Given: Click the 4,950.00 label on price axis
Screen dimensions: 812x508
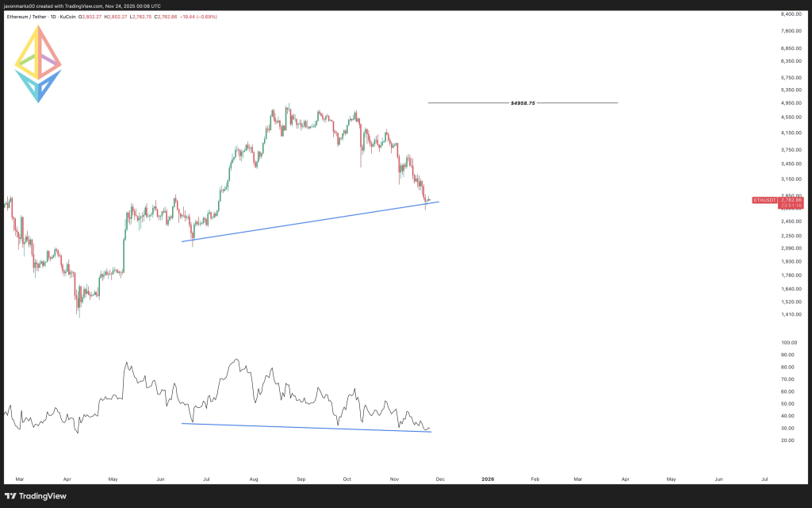Looking at the screenshot, I should pyautogui.click(x=794, y=103).
